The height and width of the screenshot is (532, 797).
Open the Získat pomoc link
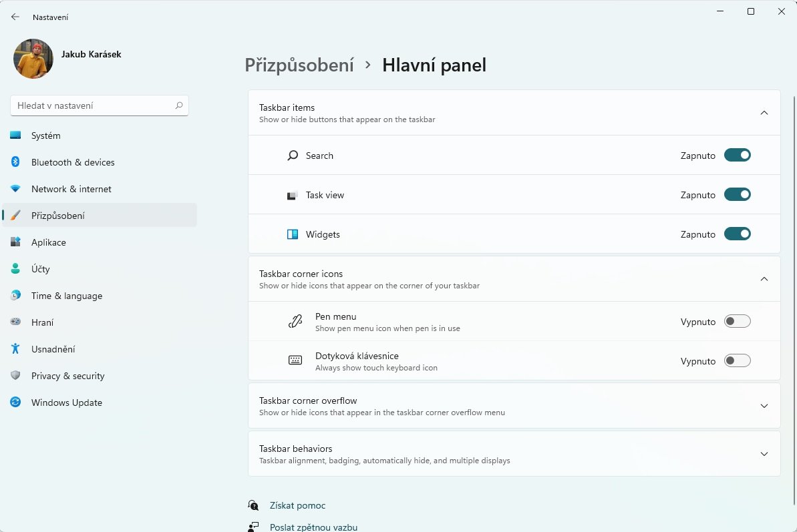click(x=297, y=505)
